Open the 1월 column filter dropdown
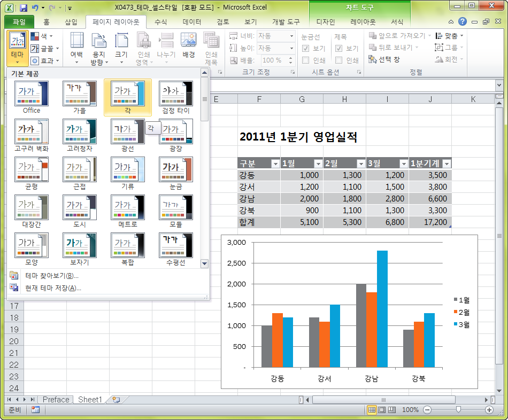The height and width of the screenshot is (420, 508). coord(318,164)
